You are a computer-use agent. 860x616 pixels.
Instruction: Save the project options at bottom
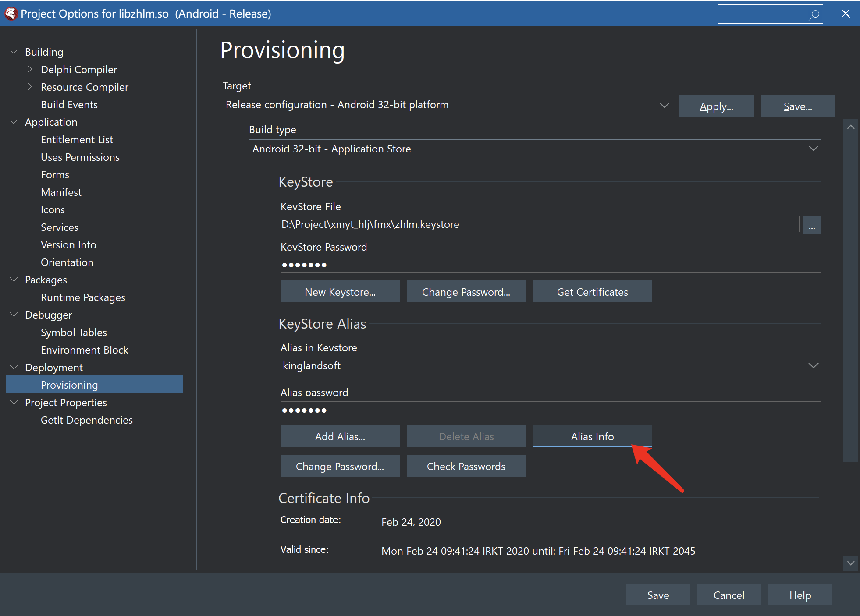658,595
